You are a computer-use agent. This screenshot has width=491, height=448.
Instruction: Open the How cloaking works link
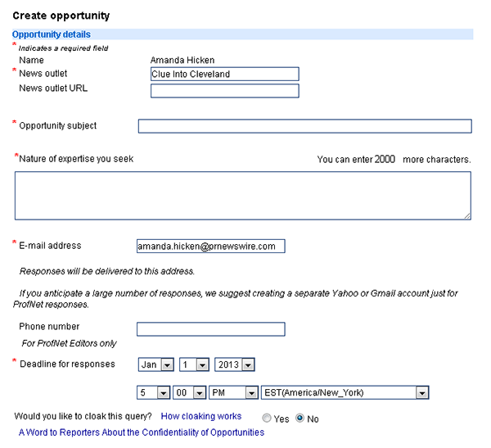(x=200, y=417)
